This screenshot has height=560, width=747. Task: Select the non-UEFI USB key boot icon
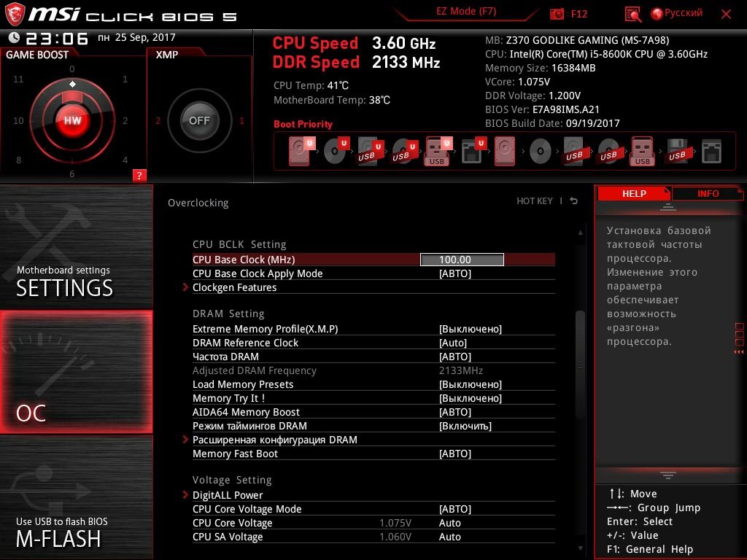[642, 151]
